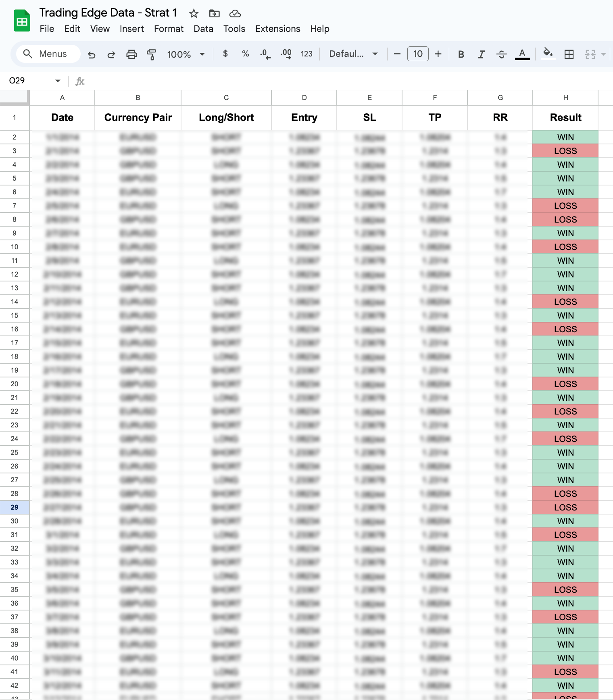This screenshot has width=613, height=700.
Task: Open the Edit menu
Action: 72,29
